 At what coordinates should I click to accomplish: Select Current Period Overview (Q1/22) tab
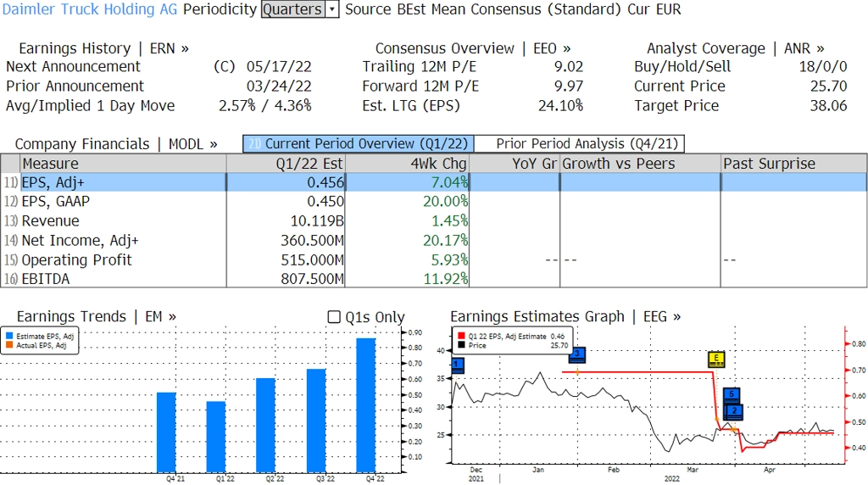click(x=359, y=144)
